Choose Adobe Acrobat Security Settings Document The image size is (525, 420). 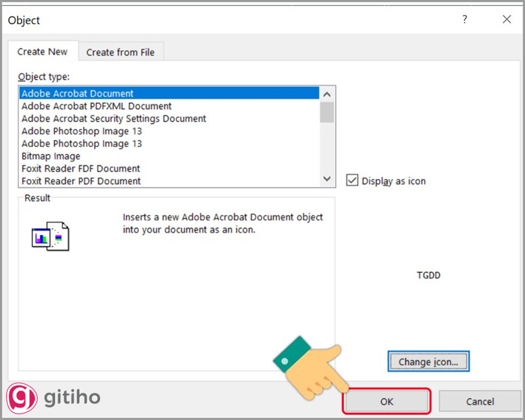pos(169,119)
